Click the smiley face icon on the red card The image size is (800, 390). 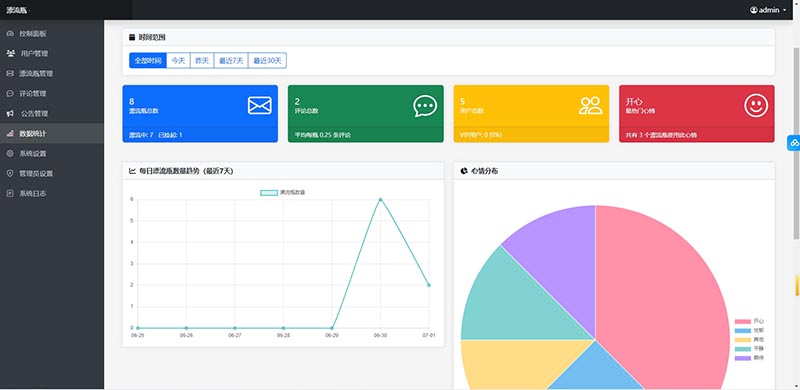click(756, 106)
